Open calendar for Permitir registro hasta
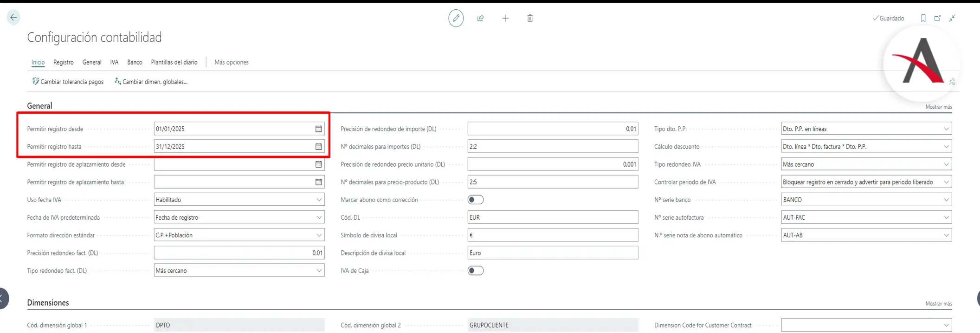This screenshot has height=333, width=980. pyautogui.click(x=318, y=146)
